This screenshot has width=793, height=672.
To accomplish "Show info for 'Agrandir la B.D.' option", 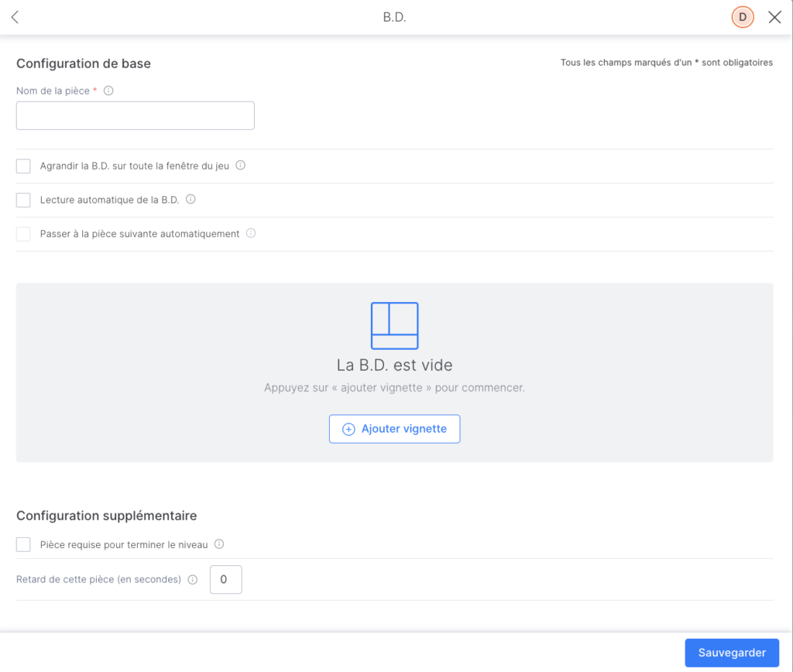I will [240, 166].
